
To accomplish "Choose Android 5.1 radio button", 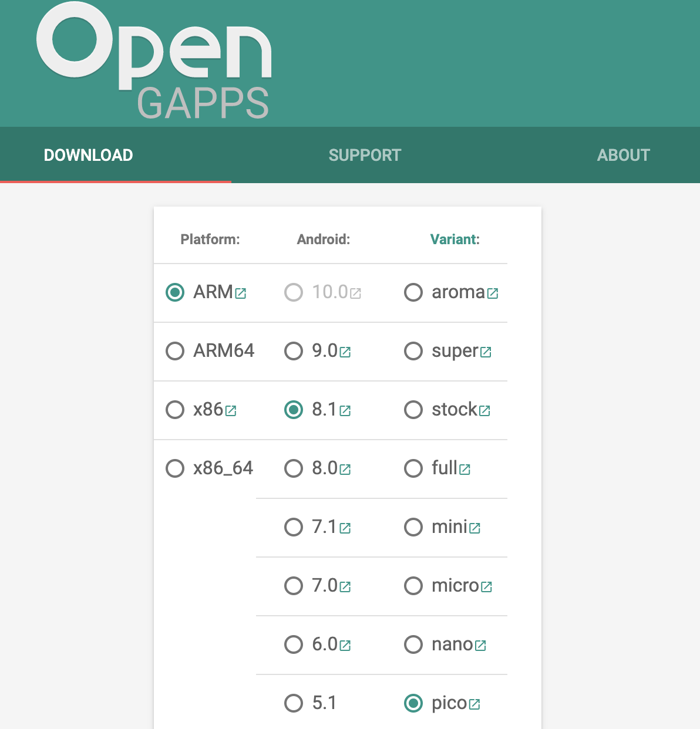I will [294, 703].
